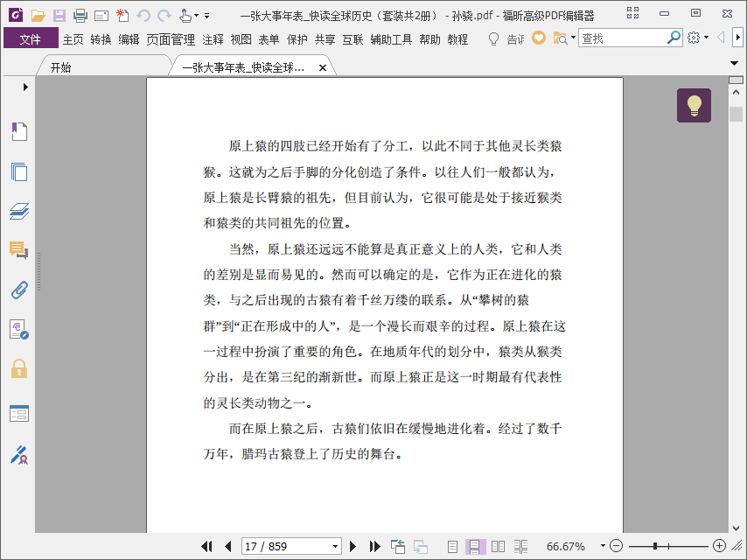Click the magnifier search icon in the find box

click(674, 38)
